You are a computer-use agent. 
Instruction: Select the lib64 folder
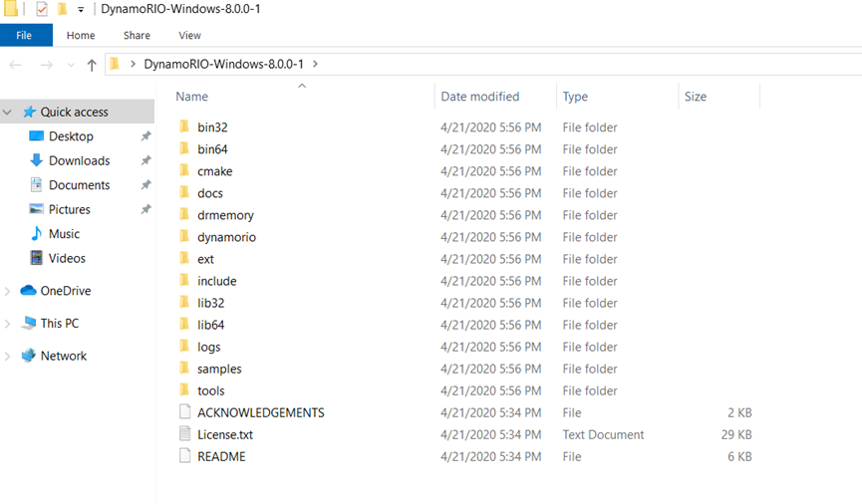tap(210, 326)
